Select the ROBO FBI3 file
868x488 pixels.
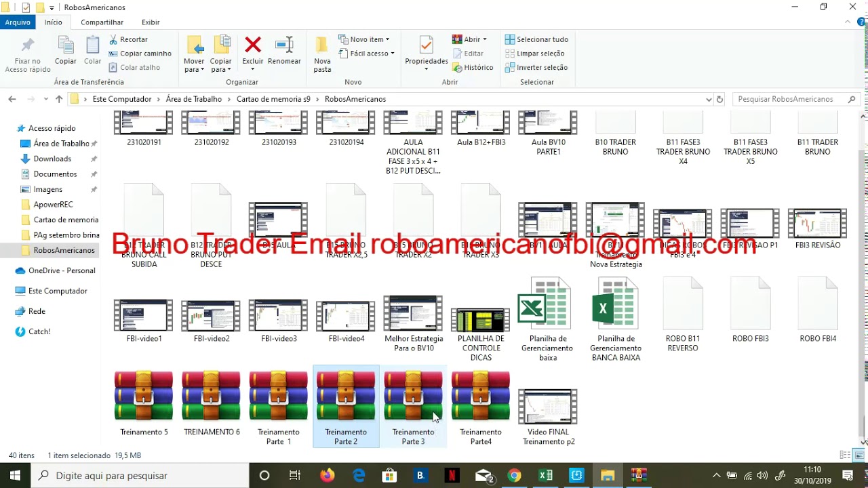tap(751, 310)
